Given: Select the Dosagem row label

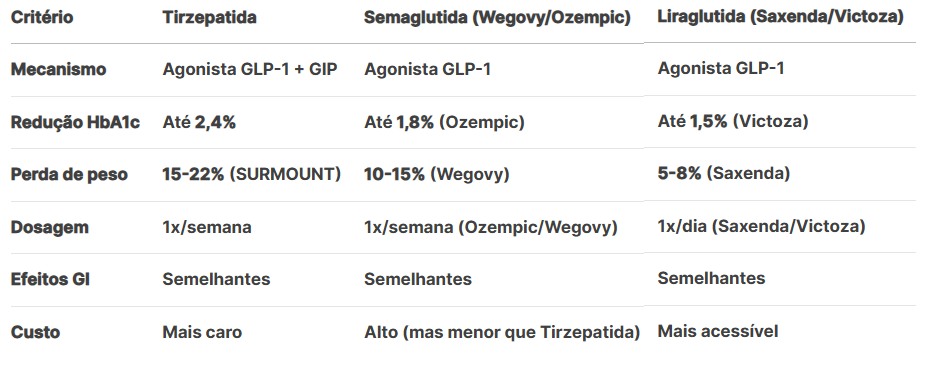Looking at the screenshot, I should click(50, 228).
